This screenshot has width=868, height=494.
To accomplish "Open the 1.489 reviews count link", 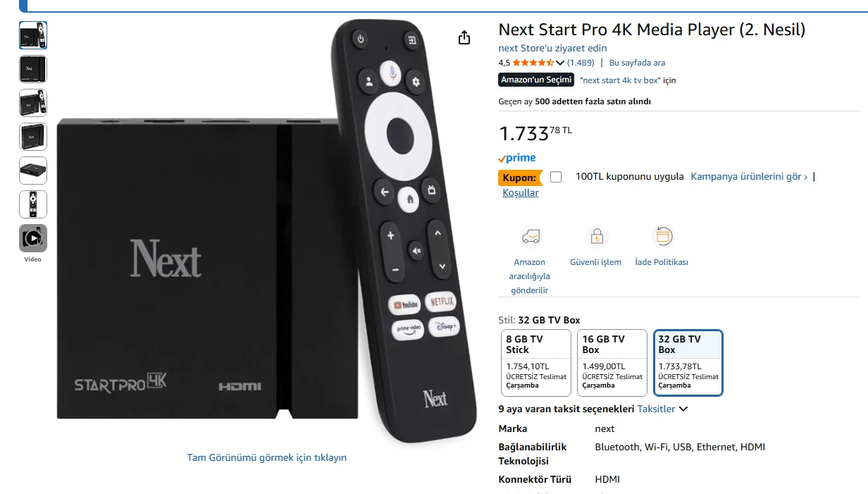I will [x=581, y=63].
